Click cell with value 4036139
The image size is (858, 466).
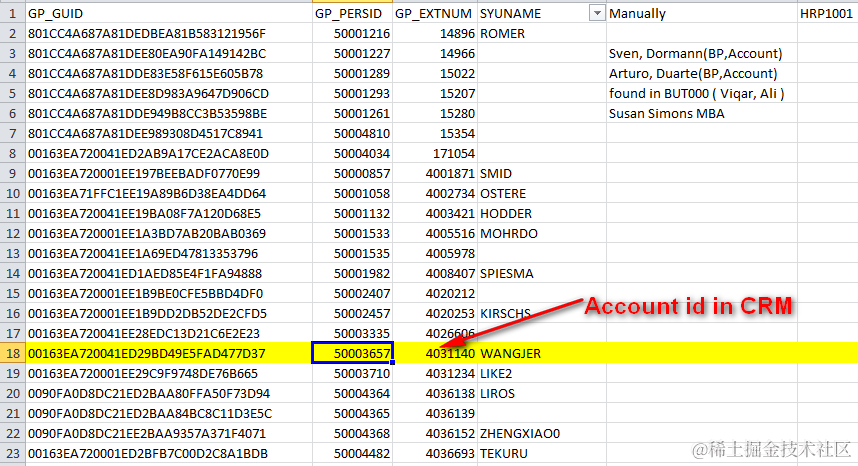point(435,413)
